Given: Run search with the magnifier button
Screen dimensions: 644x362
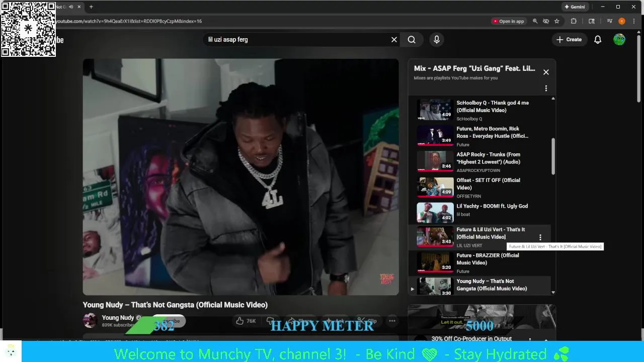Looking at the screenshot, I should coord(412,40).
